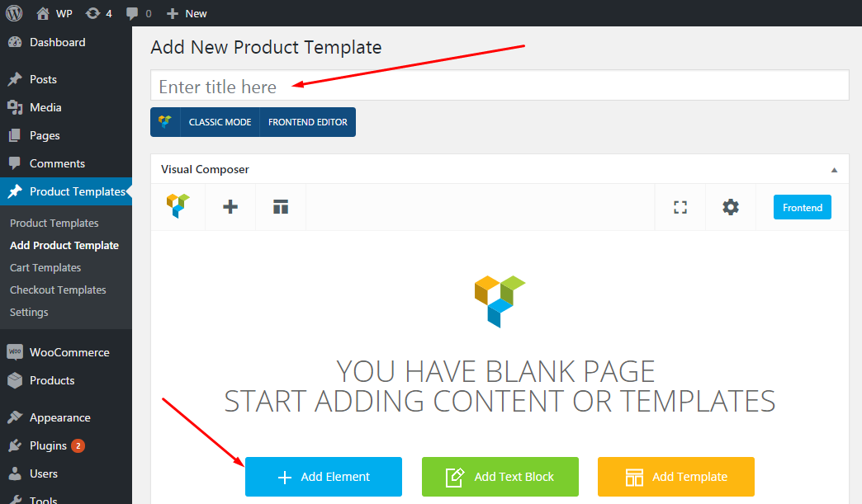This screenshot has width=862, height=504.
Task: Go to Cart Templates submenu
Action: tap(45, 267)
